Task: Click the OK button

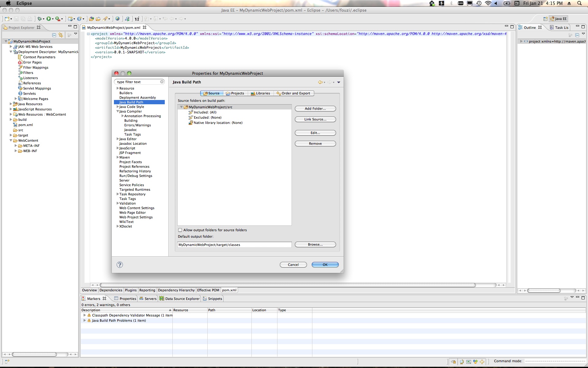Action: coord(325,265)
